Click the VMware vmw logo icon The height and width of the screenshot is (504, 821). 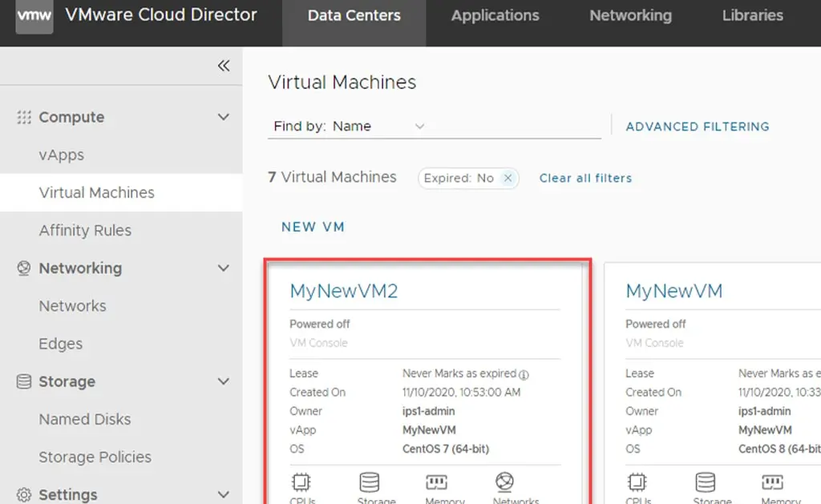[34, 17]
